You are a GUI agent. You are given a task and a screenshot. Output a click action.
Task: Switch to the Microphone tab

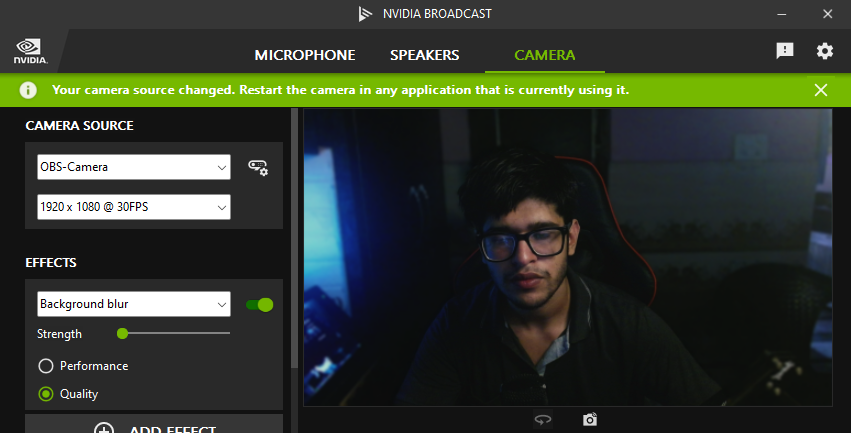pos(305,55)
